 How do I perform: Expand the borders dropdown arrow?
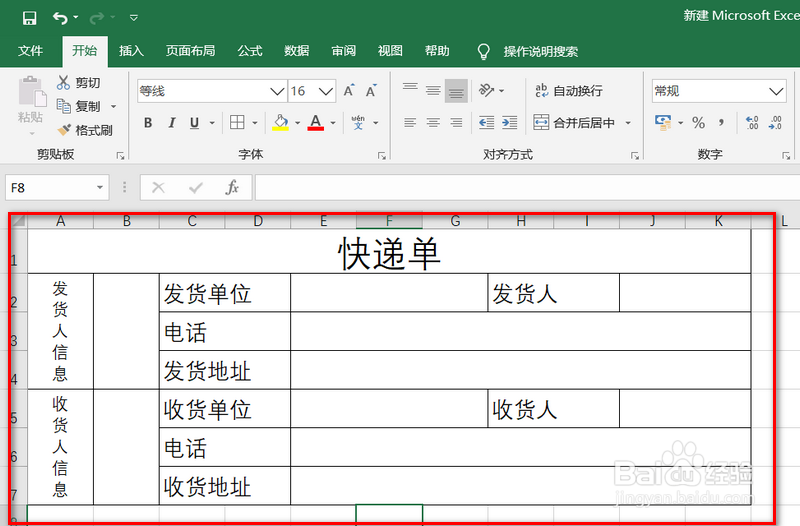[x=255, y=123]
